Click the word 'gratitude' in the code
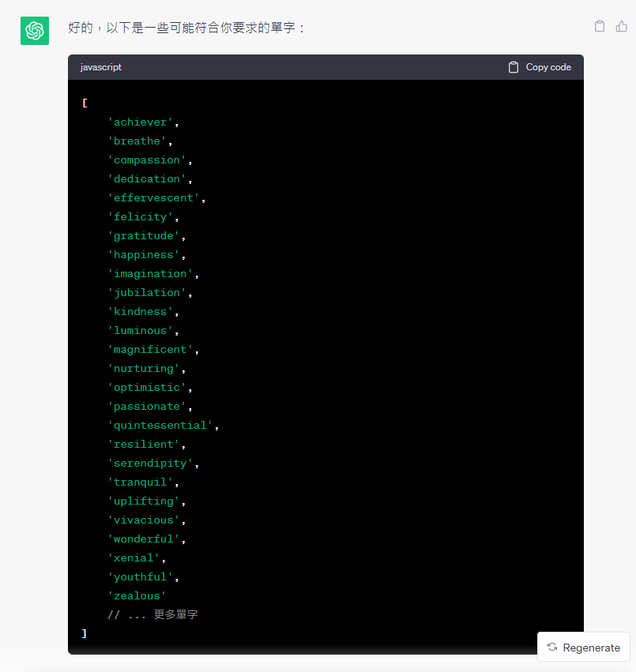Screen dimensions: 636x672 [144, 236]
